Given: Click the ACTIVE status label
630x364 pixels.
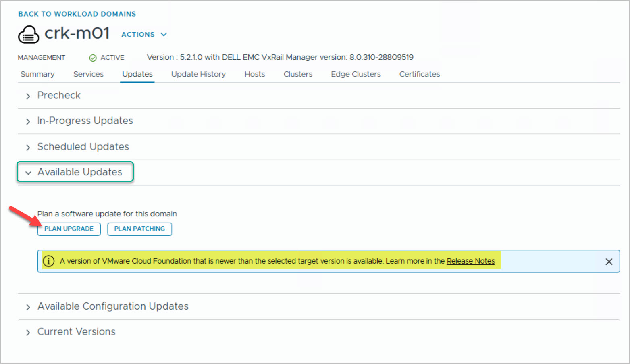Looking at the screenshot, I should [112, 58].
